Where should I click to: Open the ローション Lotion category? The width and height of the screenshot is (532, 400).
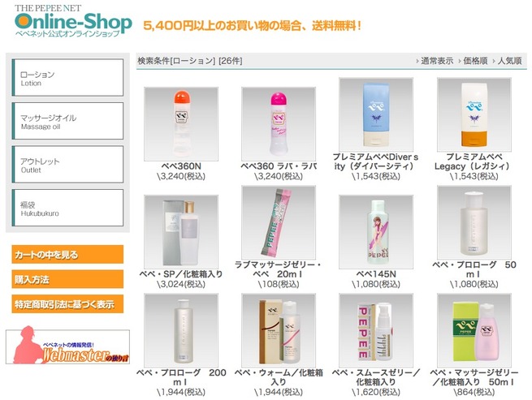67,78
